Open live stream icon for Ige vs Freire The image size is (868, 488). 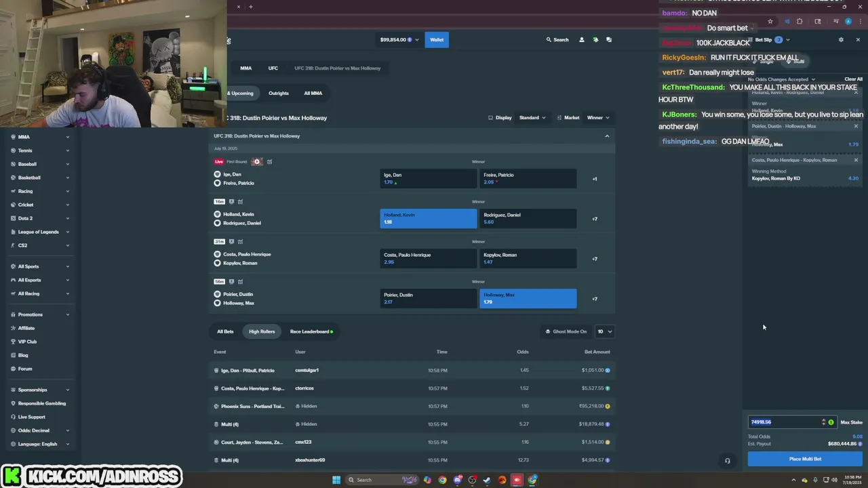pyautogui.click(x=257, y=162)
